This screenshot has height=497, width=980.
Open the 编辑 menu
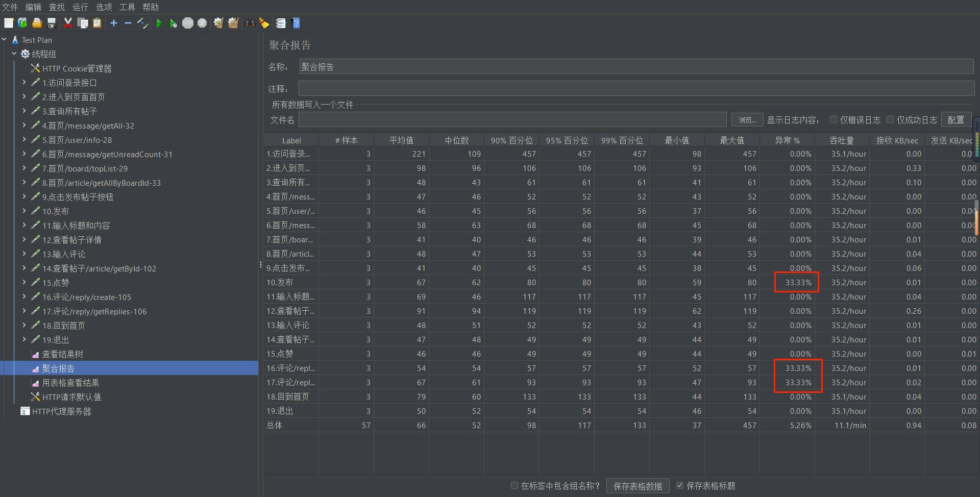pyautogui.click(x=33, y=7)
